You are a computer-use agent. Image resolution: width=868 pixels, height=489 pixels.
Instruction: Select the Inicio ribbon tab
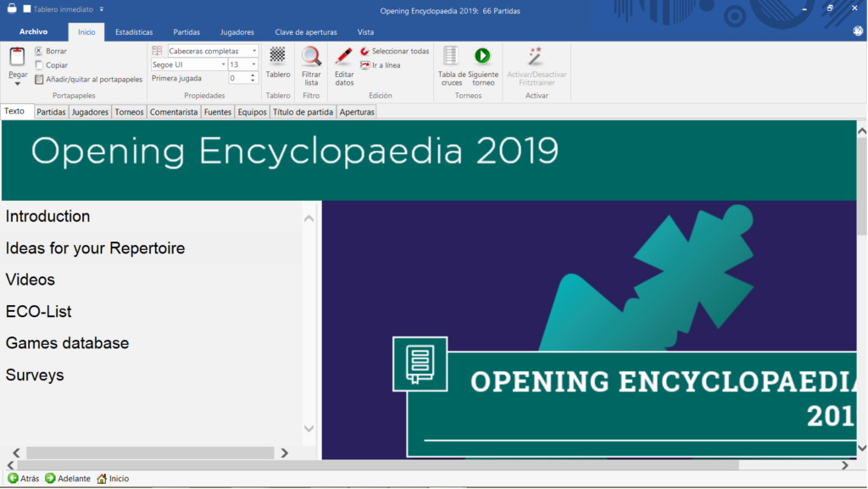(x=86, y=32)
